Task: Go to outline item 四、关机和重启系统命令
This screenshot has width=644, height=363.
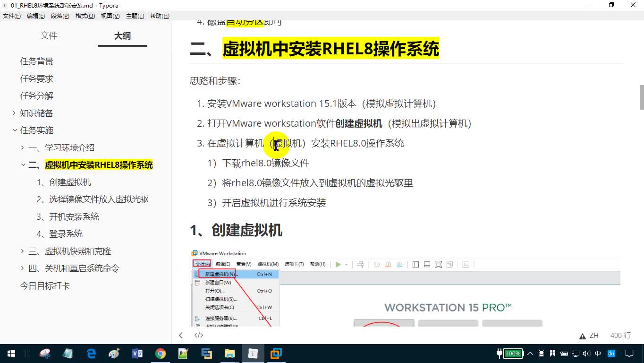Action: (74, 268)
